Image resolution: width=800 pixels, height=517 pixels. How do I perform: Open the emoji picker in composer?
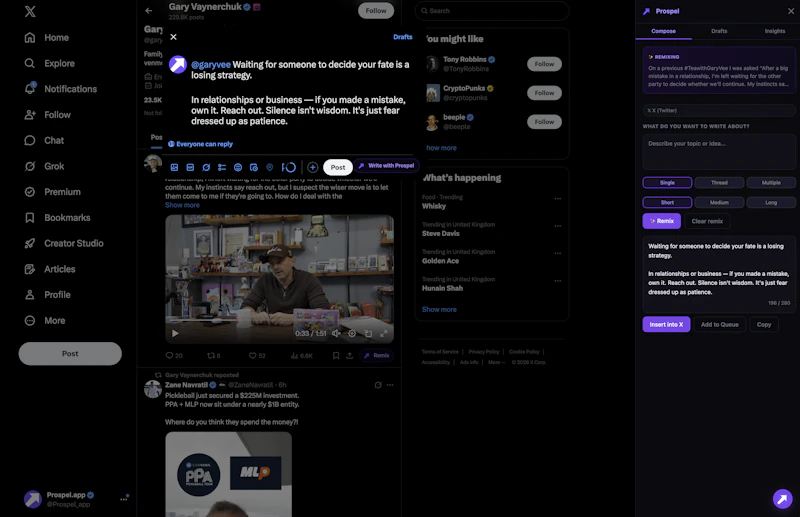pos(238,167)
